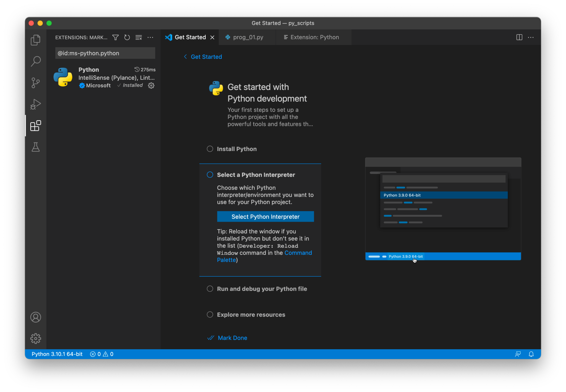This screenshot has height=392, width=566.
Task: Open the Python extension settings gear
Action: (x=151, y=86)
